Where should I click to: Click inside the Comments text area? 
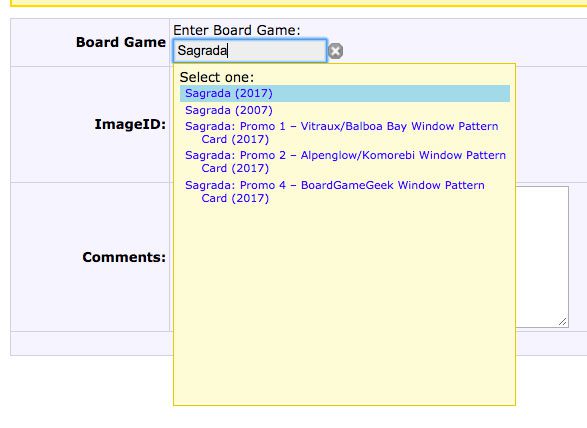[542, 255]
